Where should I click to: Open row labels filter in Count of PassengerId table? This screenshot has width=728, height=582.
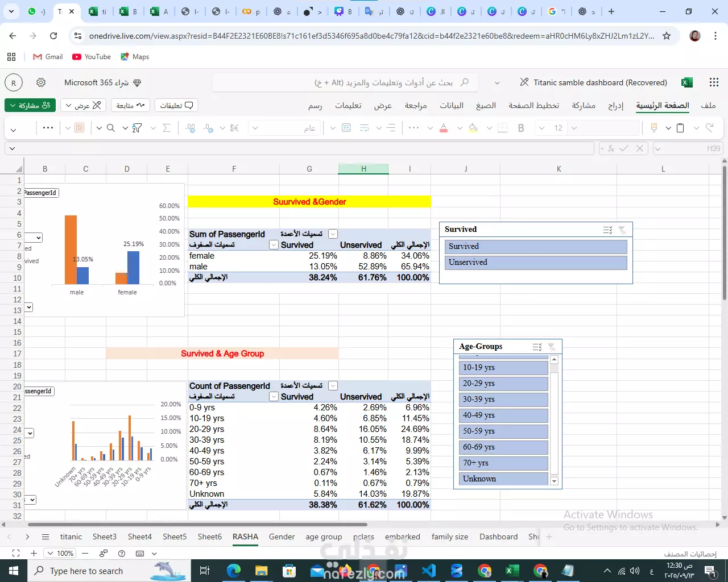pos(274,397)
